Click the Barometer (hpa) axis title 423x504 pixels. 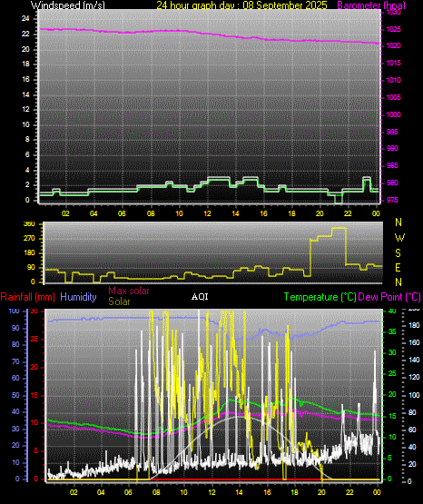pos(371,5)
